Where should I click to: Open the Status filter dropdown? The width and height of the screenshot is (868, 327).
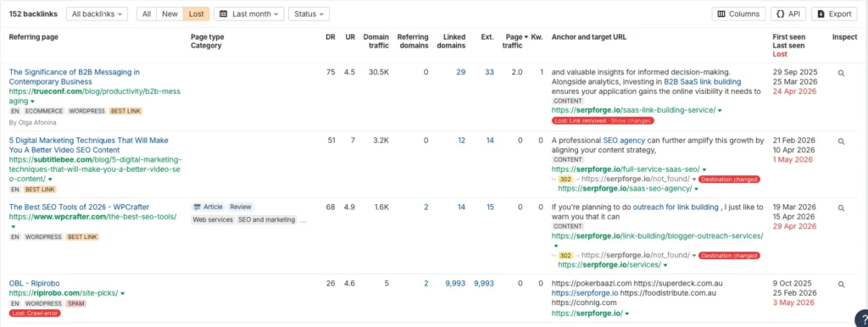pyautogui.click(x=309, y=14)
